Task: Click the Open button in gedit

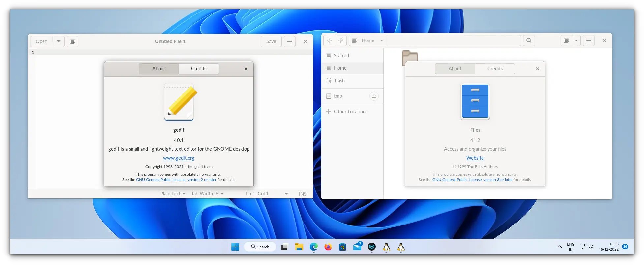Action: (42, 41)
